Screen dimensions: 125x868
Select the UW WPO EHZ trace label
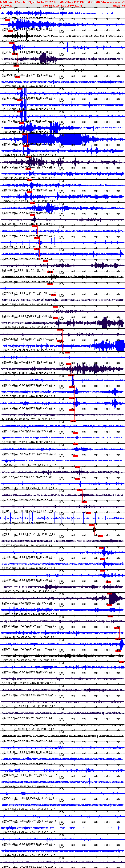29,293
